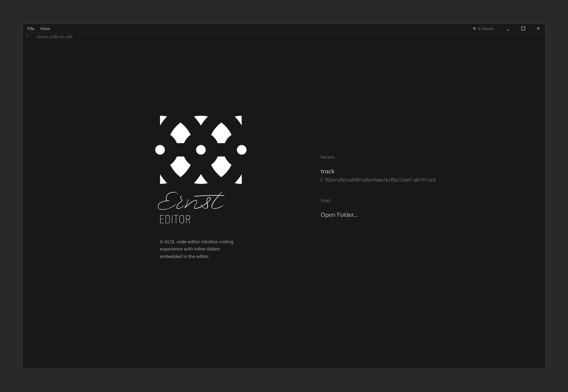568x392 pixels.
Task: Expand the sidebar chevron arrow
Action: click(x=27, y=36)
